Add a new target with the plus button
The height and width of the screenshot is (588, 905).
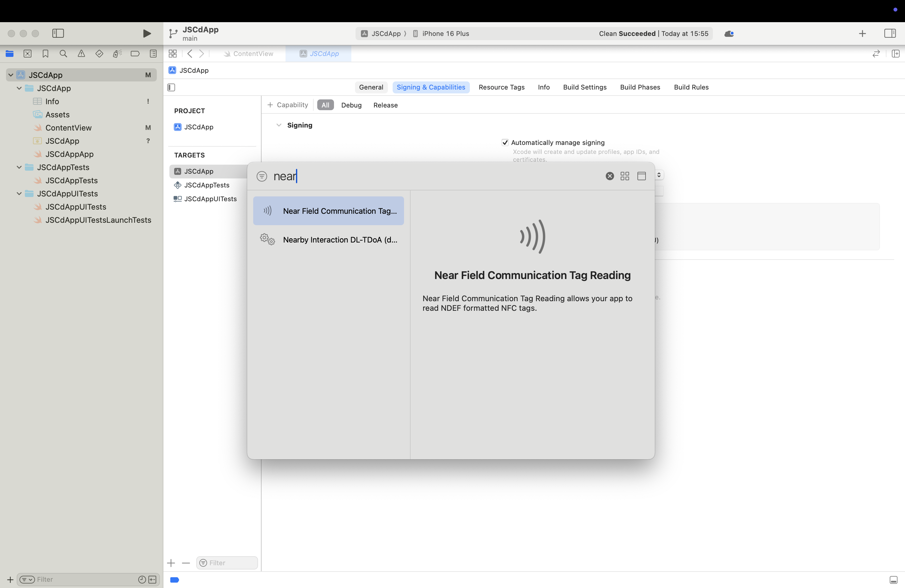point(171,563)
